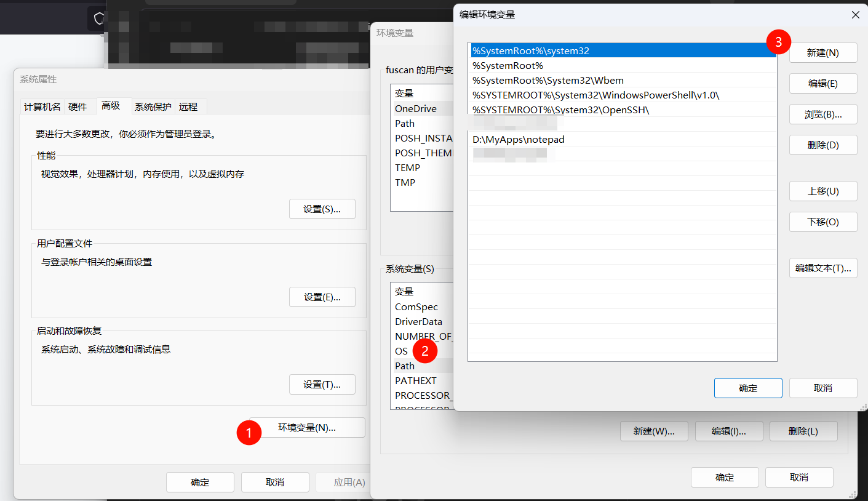Click the shield icon in the background window
The height and width of the screenshot is (501, 868).
(98, 18)
